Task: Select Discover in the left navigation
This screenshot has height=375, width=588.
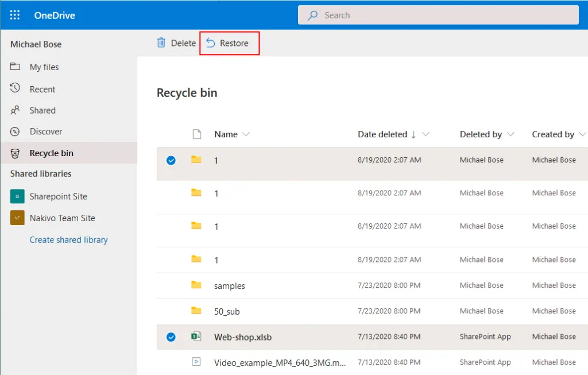Action: coord(45,132)
